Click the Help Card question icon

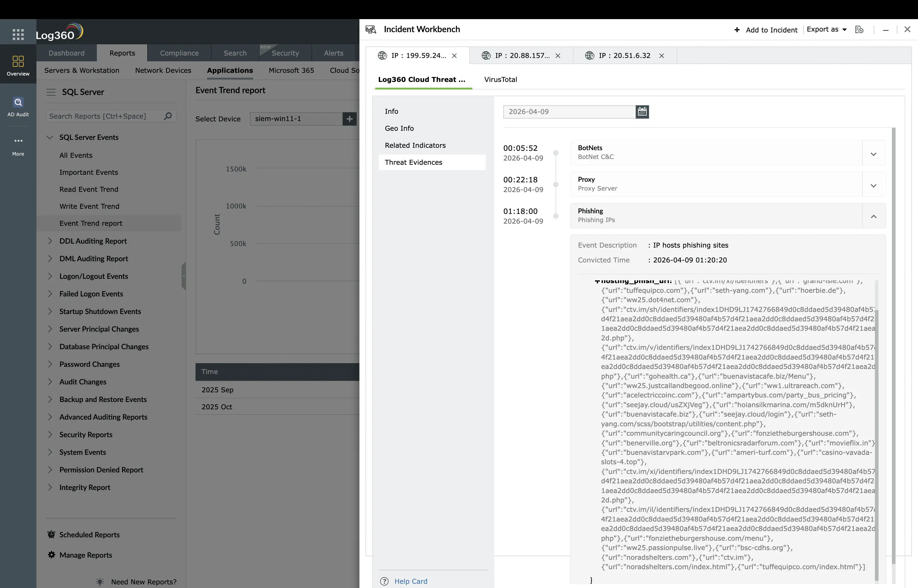tap(384, 581)
